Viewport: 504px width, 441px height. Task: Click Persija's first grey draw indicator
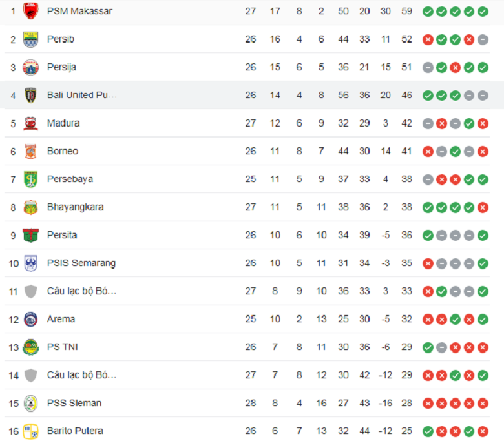[428, 68]
